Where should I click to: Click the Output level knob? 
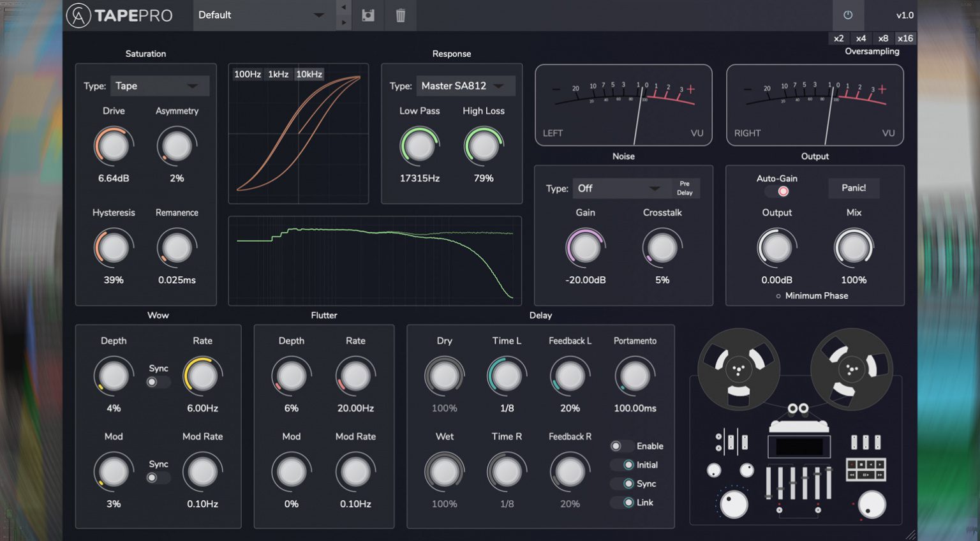click(x=776, y=248)
